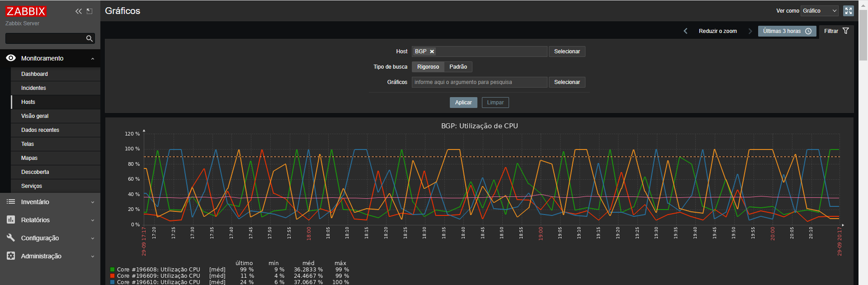
Task: Click the Reduzir o zoom link
Action: 717,31
